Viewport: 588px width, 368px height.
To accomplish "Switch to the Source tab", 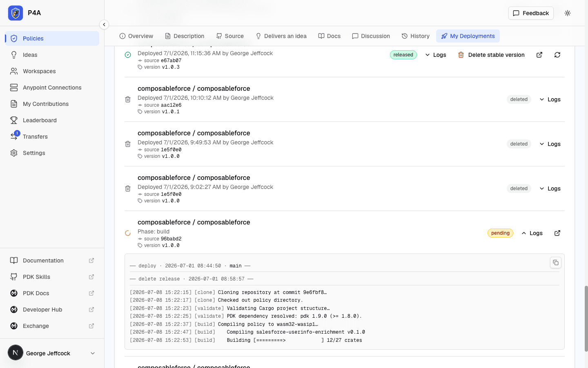I will pyautogui.click(x=230, y=36).
